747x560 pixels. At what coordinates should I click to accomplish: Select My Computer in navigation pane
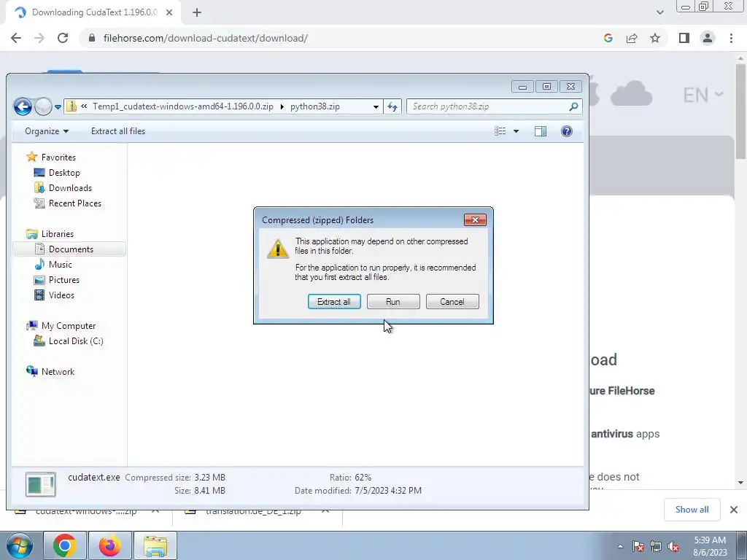point(68,326)
